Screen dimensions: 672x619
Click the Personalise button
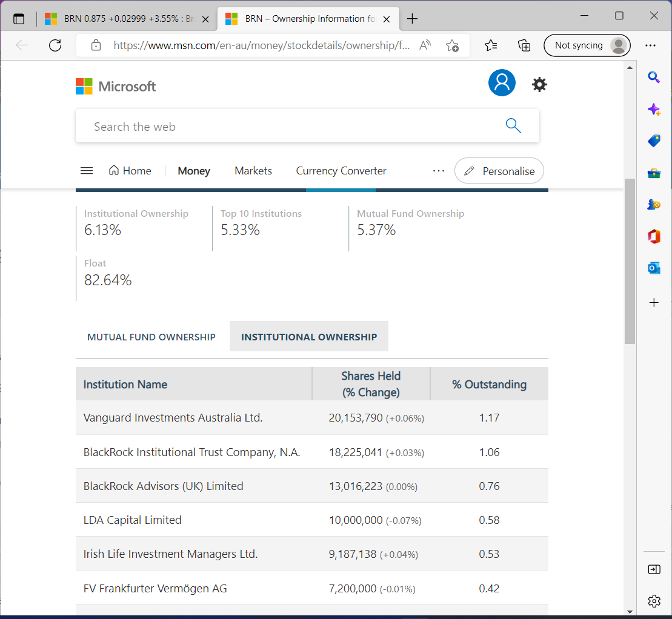[x=499, y=171]
